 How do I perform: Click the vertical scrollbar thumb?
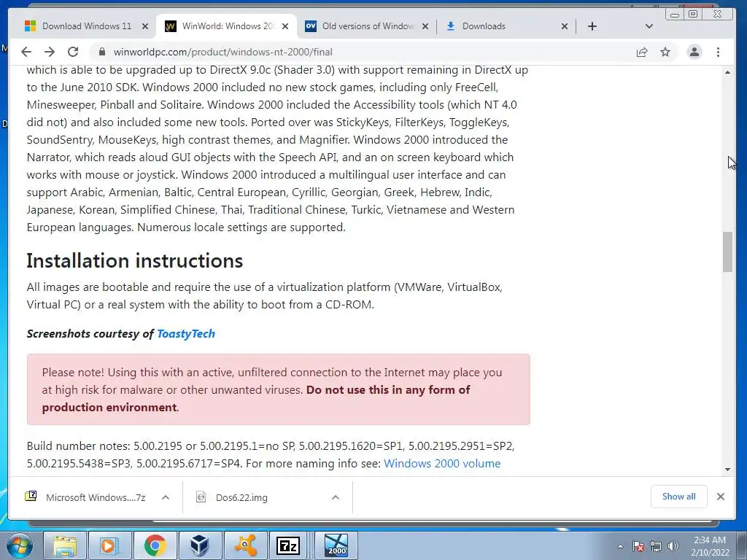pyautogui.click(x=727, y=252)
